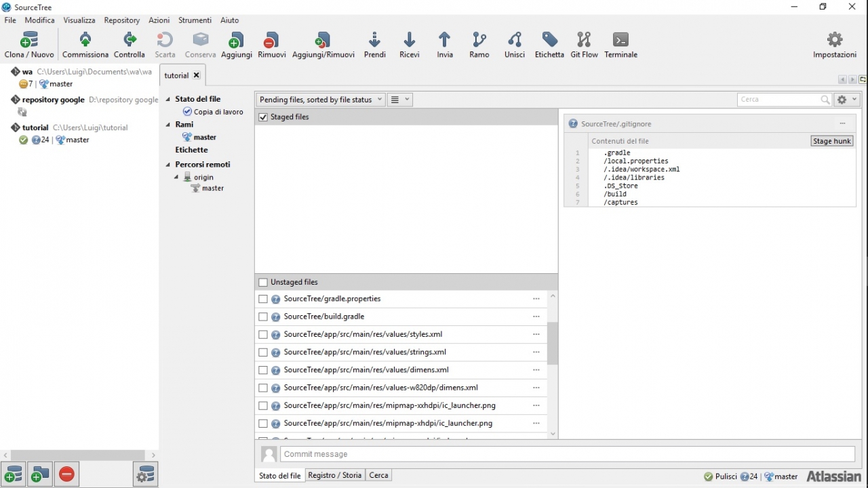
Task: Open options menu for .gitignore diff
Action: 843,124
